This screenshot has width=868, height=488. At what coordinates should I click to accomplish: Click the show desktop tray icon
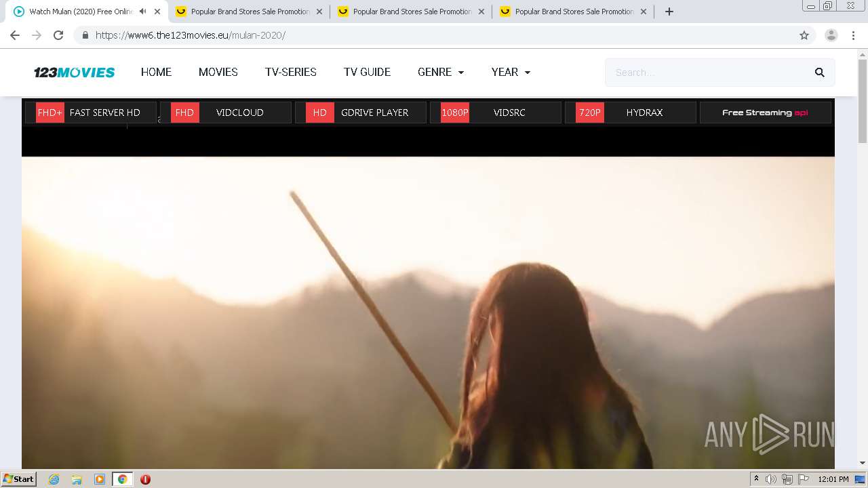click(x=861, y=479)
